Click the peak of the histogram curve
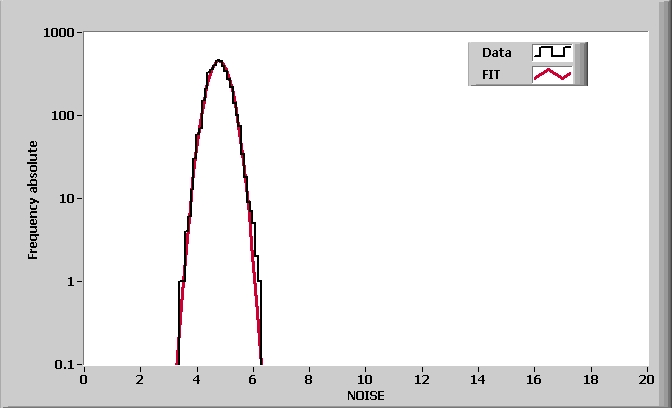Screen dimensions: 672x408 pyautogui.click(x=218, y=60)
